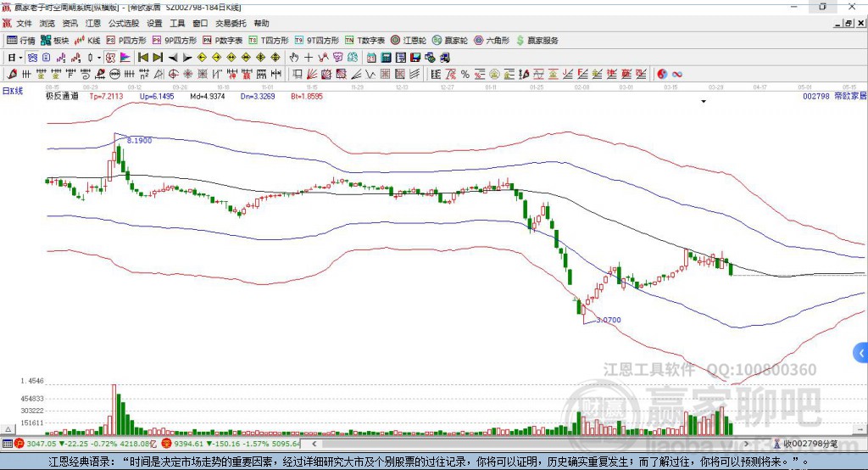Click the pink flag chart icon
The height and width of the screenshot is (470, 868).
[125, 58]
